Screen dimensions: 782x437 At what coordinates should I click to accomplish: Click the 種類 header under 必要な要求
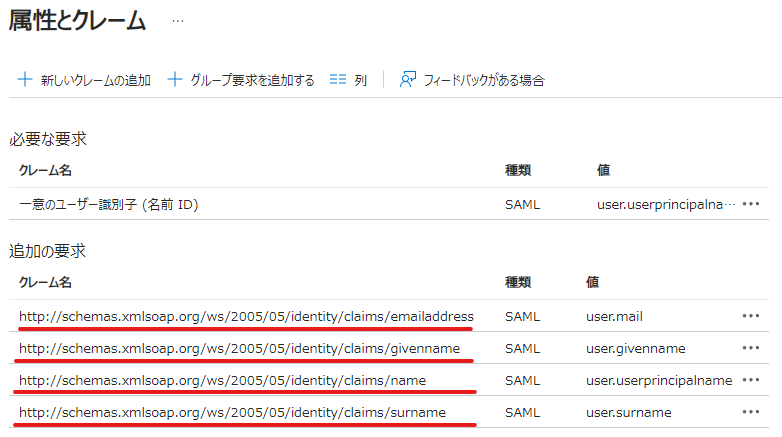click(518, 171)
